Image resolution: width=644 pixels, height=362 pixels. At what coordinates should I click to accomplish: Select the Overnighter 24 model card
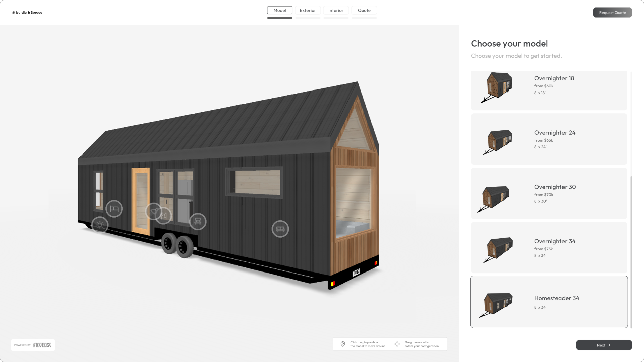click(x=549, y=139)
